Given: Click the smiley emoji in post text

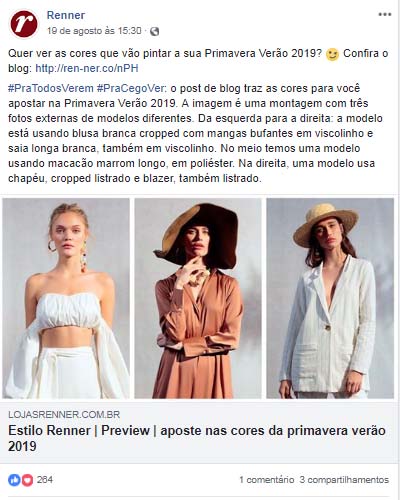Looking at the screenshot, I should click(x=332, y=54).
